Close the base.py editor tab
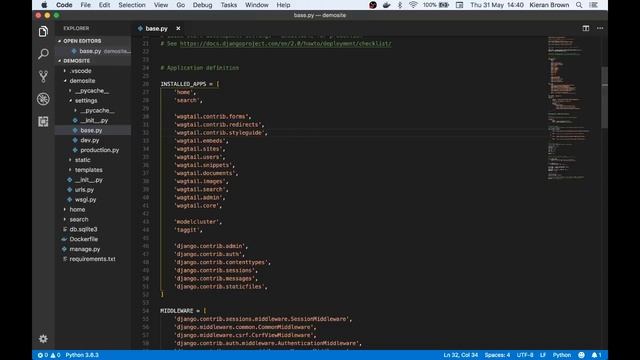 (x=178, y=29)
